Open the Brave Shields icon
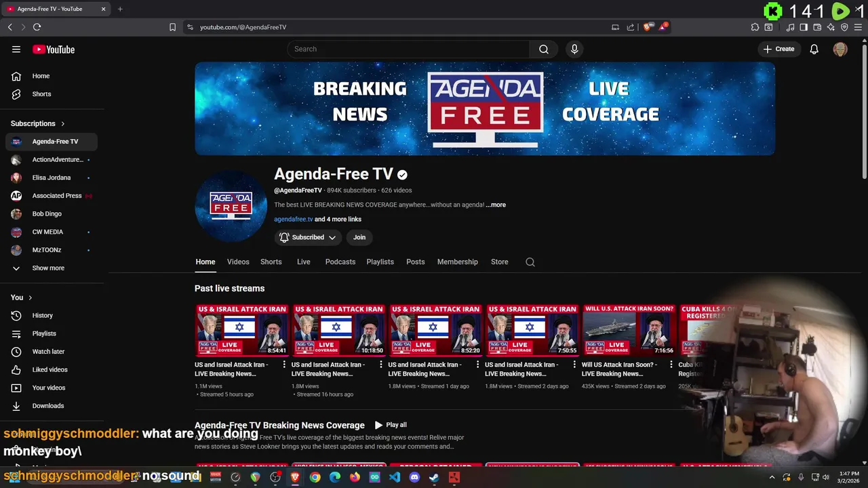Image resolution: width=868 pixels, height=488 pixels. coord(648,27)
